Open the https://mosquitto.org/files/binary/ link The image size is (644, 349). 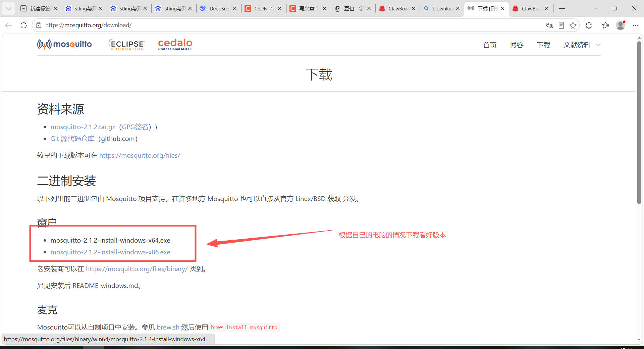(x=137, y=269)
